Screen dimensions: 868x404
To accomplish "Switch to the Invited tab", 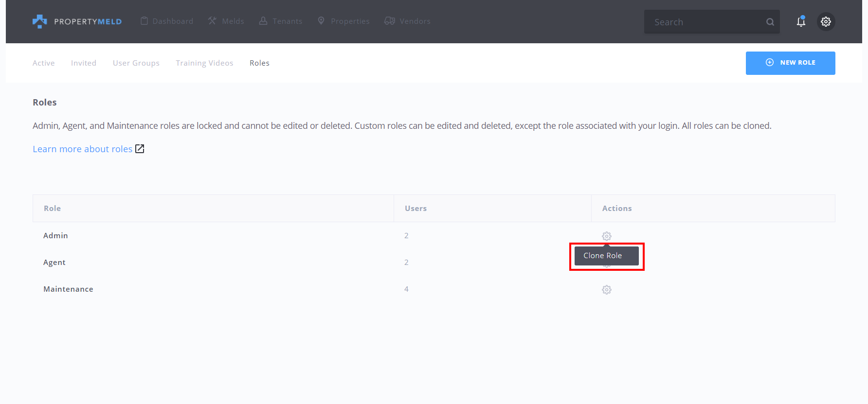I will (x=84, y=63).
